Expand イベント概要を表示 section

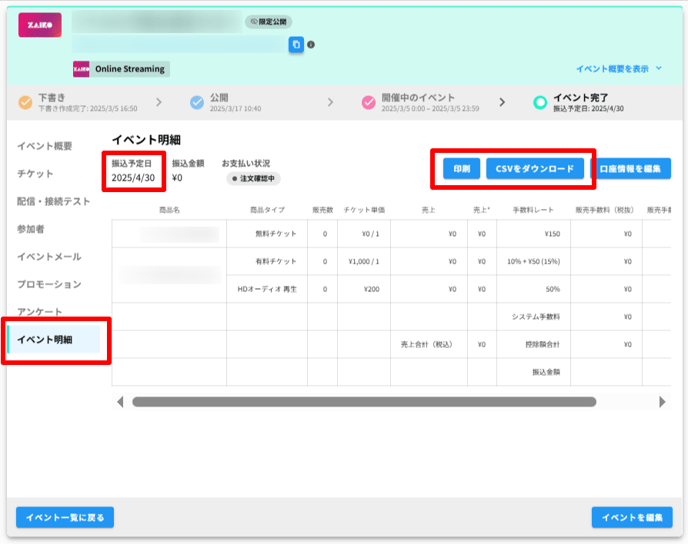point(620,69)
